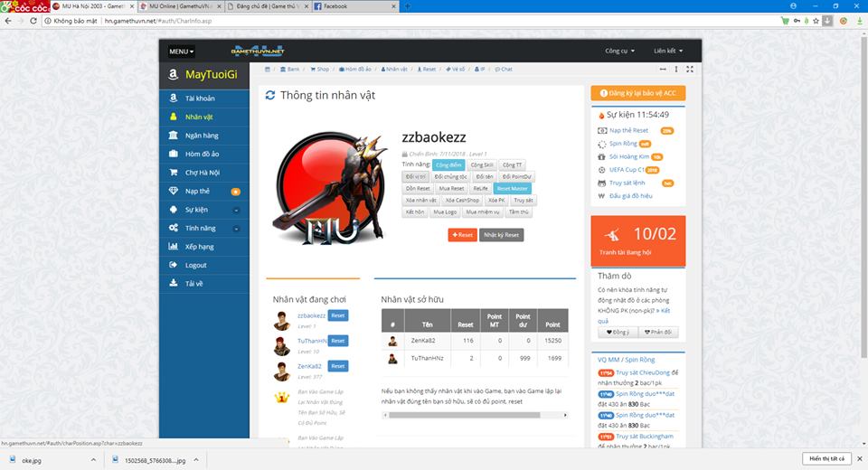
Task: Expand the Sự kiện sidebar submenu arrow
Action: 236,210
